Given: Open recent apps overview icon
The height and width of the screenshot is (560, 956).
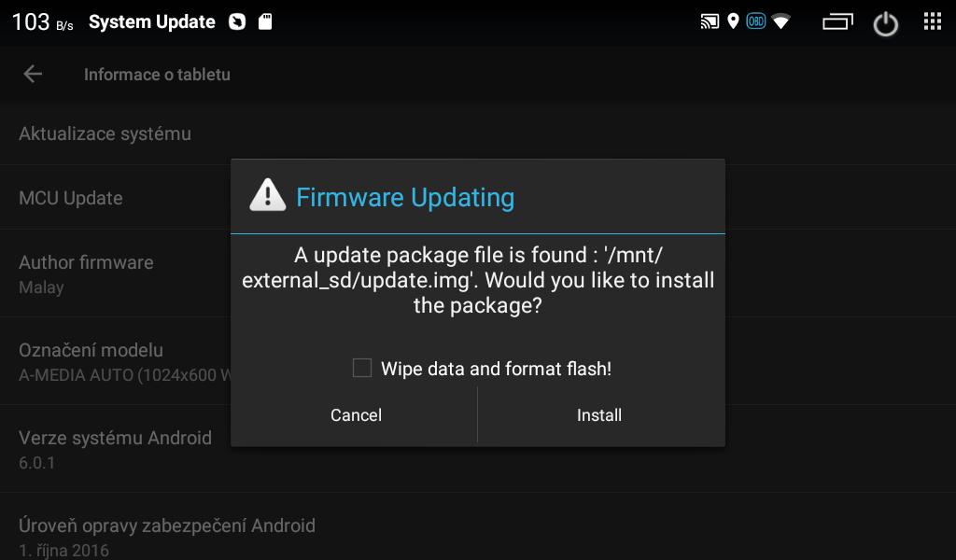Looking at the screenshot, I should click(x=837, y=22).
